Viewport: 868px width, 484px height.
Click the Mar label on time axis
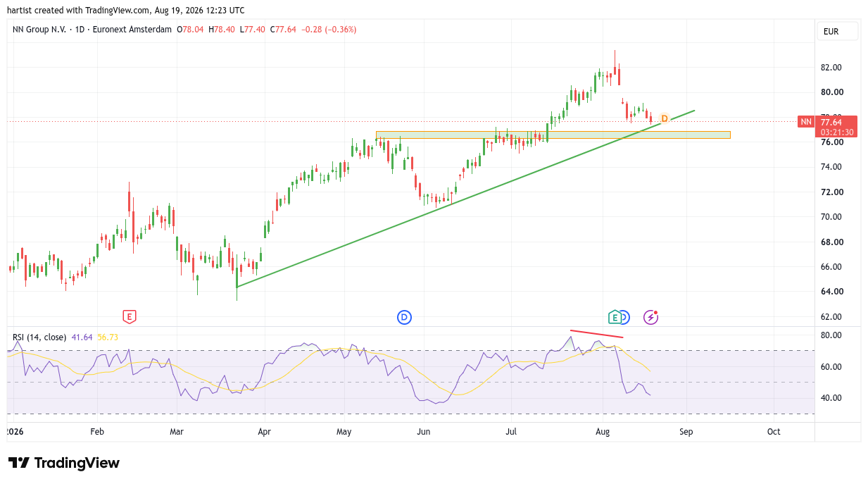[x=177, y=431]
